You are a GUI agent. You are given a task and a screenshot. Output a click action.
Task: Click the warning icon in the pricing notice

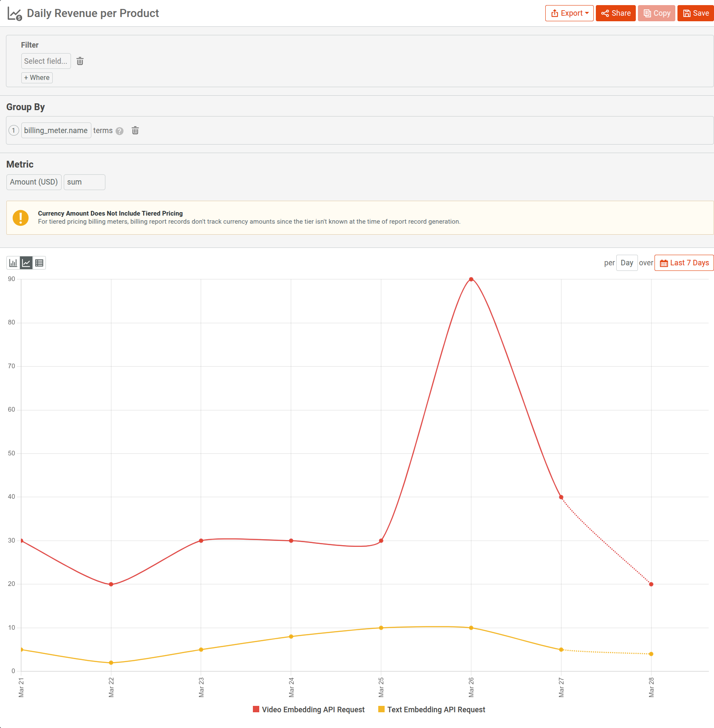21,218
